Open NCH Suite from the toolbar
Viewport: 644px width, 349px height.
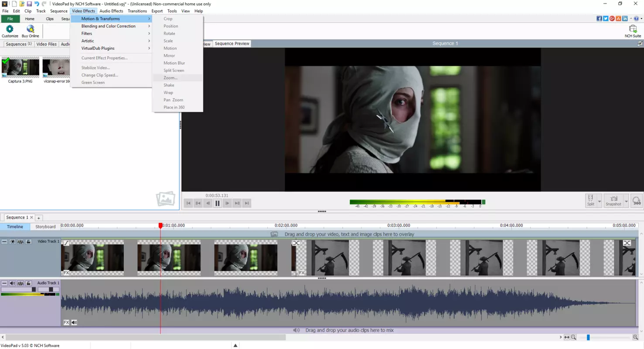633,31
